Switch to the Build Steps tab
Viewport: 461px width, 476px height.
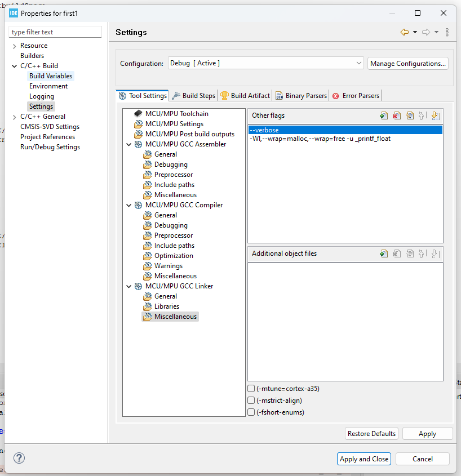point(193,95)
